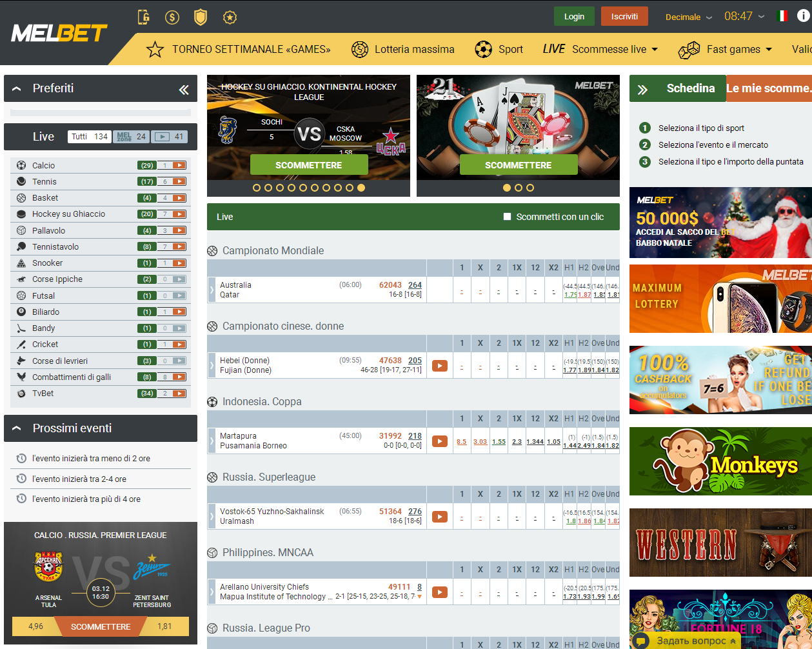Click the Combattimenti di galli rooster icon
The image size is (812, 649).
point(21,377)
